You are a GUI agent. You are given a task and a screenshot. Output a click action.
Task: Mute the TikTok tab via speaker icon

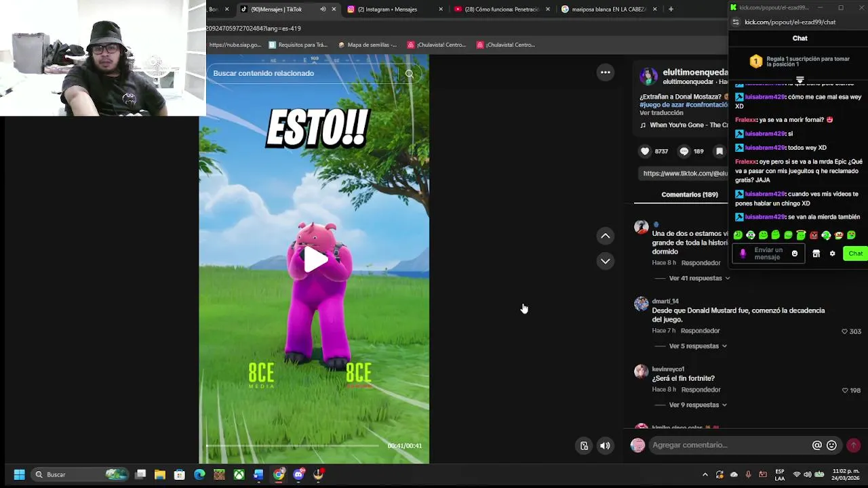pyautogui.click(x=323, y=9)
